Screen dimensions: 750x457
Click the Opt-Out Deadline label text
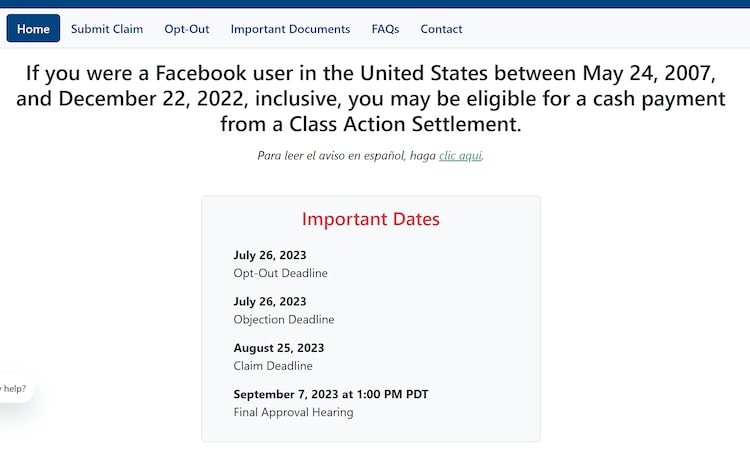click(x=280, y=273)
